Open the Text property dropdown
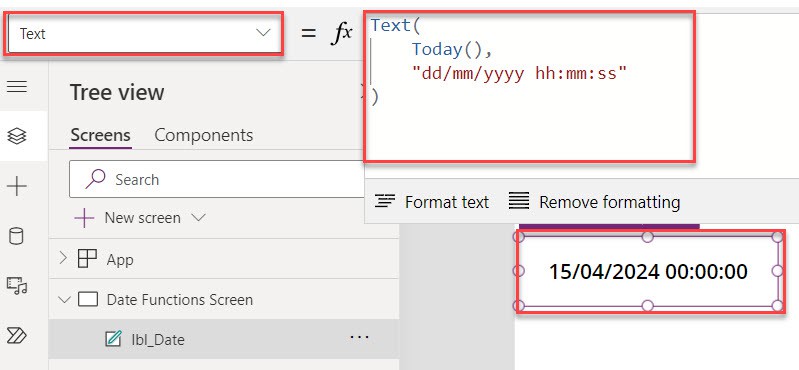Viewport: 799px width, 370px height. (145, 34)
